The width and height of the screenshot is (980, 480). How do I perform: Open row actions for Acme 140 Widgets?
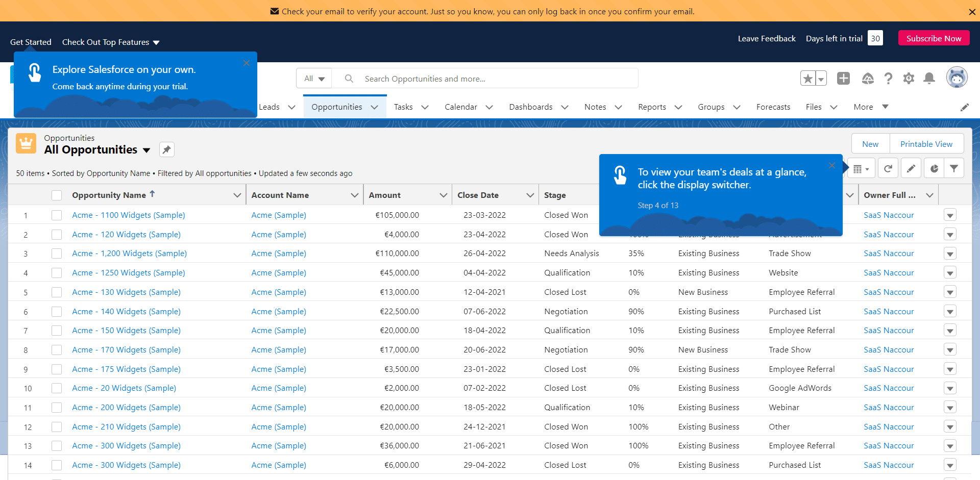(x=950, y=312)
